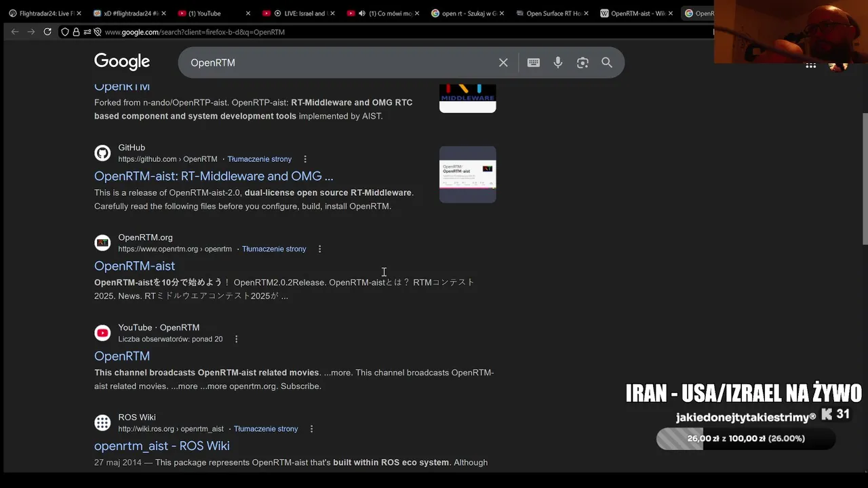The width and height of the screenshot is (868, 488).
Task: Open more options for the GitHub result
Action: [305, 159]
